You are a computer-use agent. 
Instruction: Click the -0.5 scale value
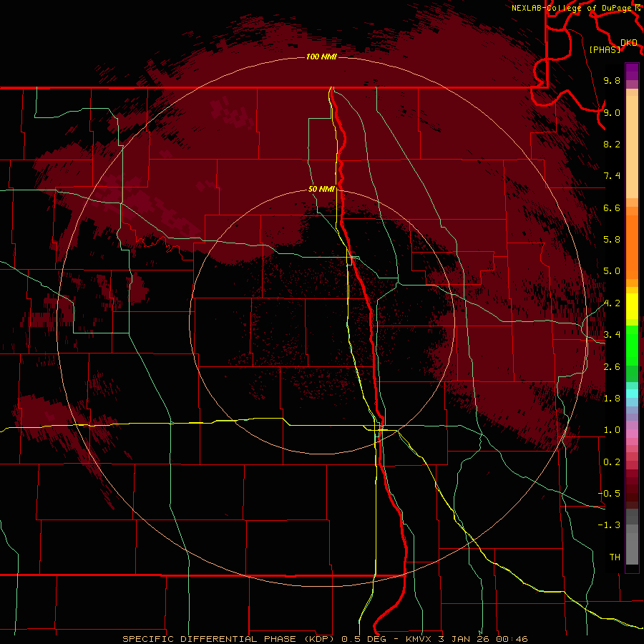609,494
